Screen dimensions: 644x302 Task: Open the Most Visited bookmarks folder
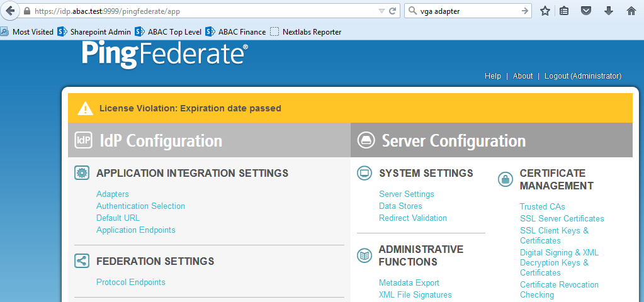point(27,31)
